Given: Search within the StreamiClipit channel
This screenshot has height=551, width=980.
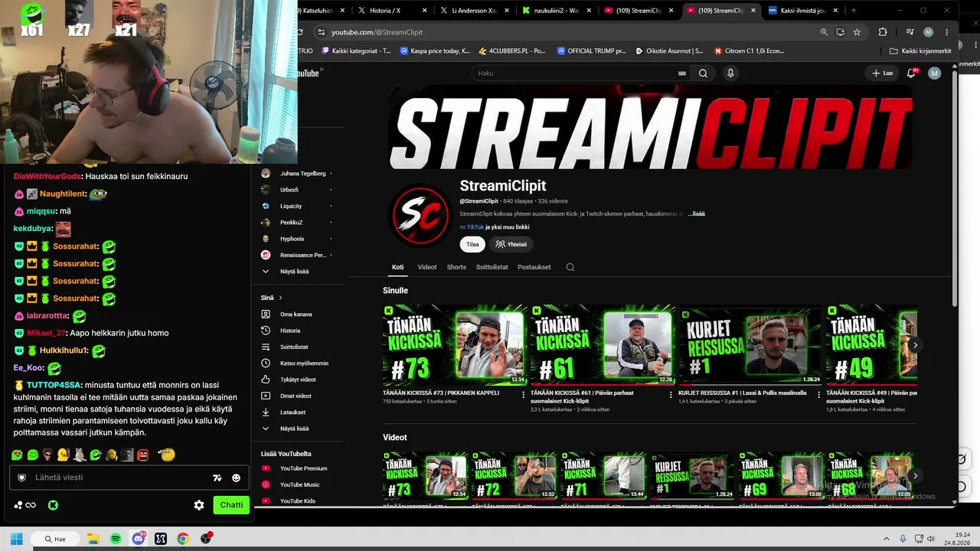Looking at the screenshot, I should (570, 267).
